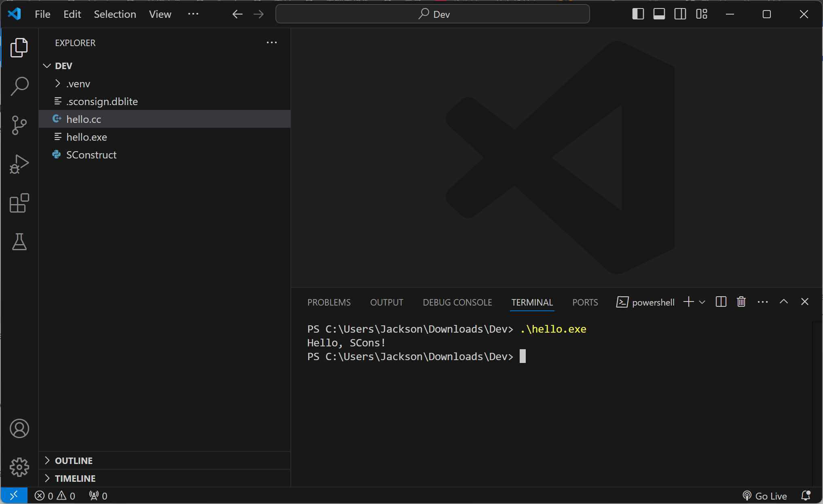Click Go Live in status bar
The height and width of the screenshot is (504, 823).
[765, 496]
